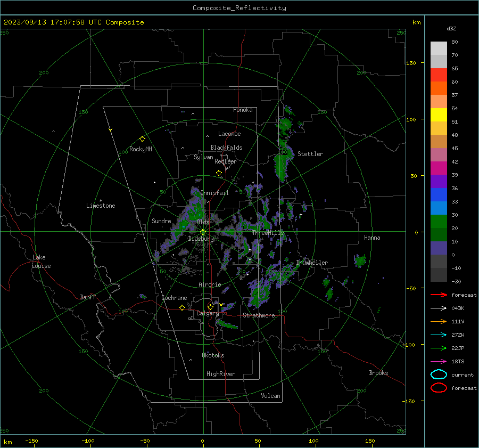Click the white 04DK arrow in legend
Image resolution: width=479 pixels, height=448 pixels.
click(439, 308)
